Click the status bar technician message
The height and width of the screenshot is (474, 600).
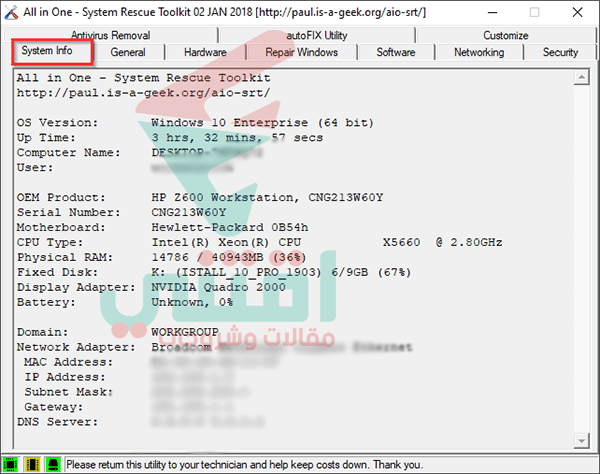[x=245, y=464]
